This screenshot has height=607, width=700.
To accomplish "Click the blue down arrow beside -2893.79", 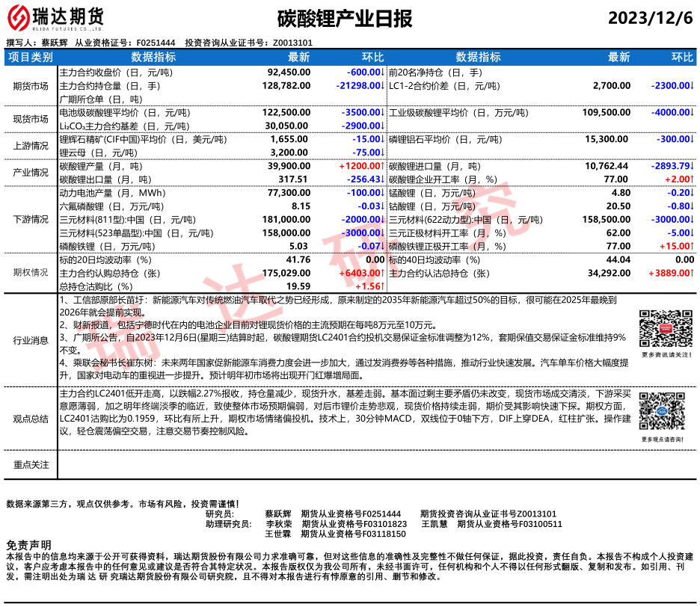I will (691, 165).
